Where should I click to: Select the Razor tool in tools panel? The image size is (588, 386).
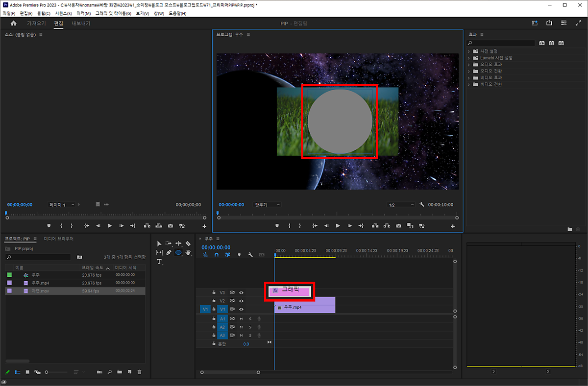(x=188, y=243)
